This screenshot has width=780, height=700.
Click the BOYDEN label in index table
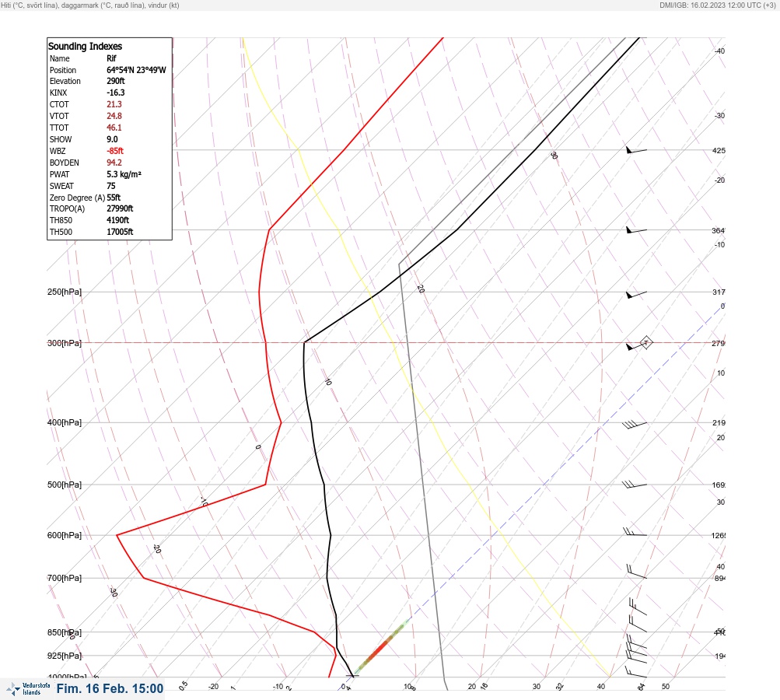coord(65,163)
